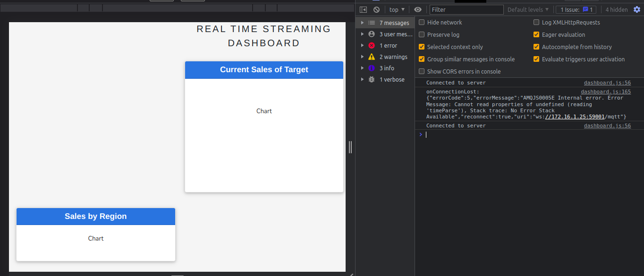Image resolution: width=644 pixels, height=276 pixels.
Task: Clear the console with the ban icon
Action: pos(376,9)
